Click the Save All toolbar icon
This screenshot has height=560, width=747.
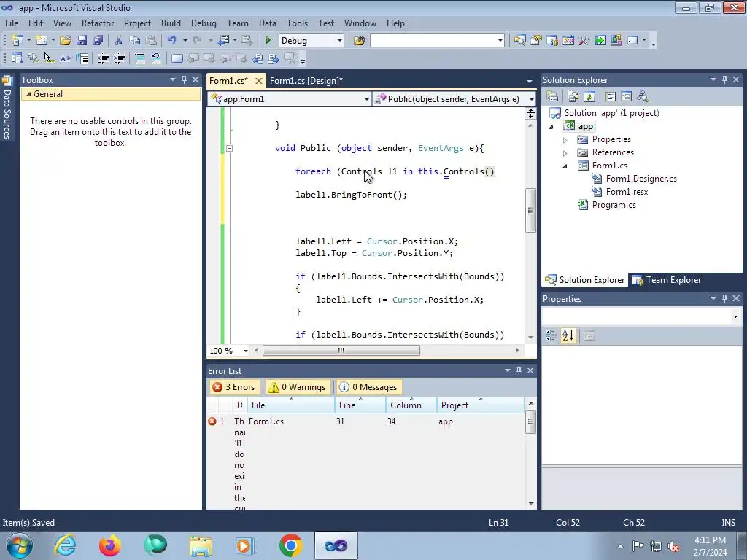click(98, 41)
